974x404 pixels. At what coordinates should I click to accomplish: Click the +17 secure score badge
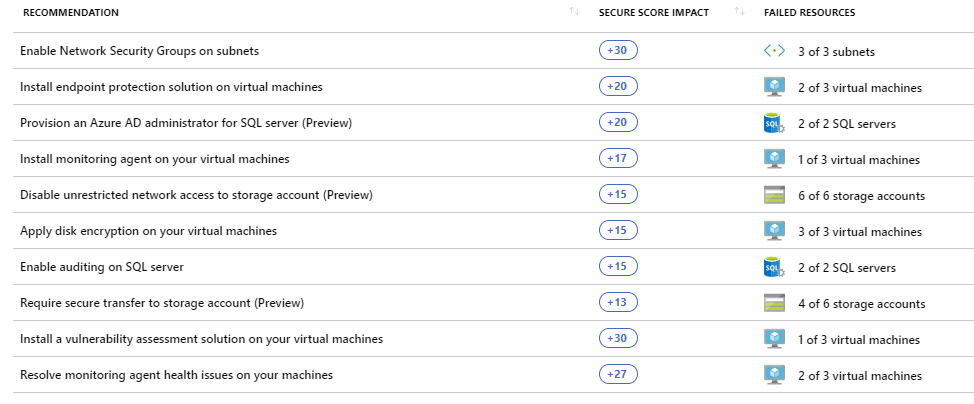click(x=617, y=159)
